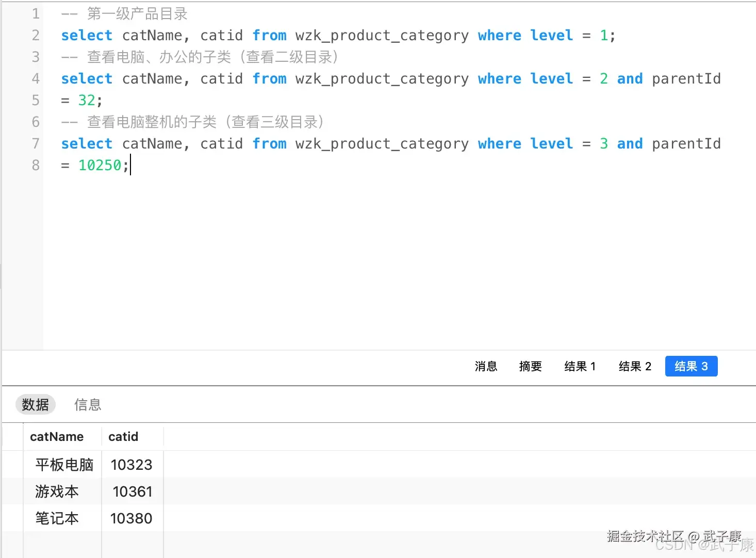Click the catName column header

(57, 437)
